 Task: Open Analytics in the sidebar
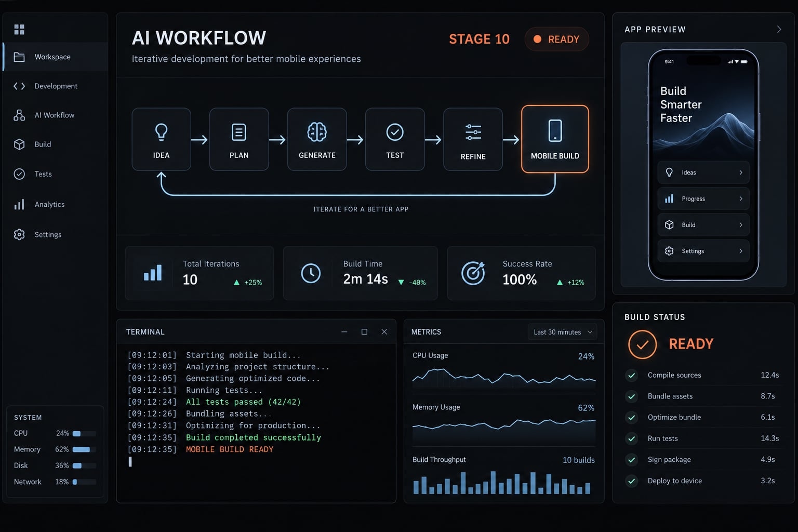click(x=55, y=204)
